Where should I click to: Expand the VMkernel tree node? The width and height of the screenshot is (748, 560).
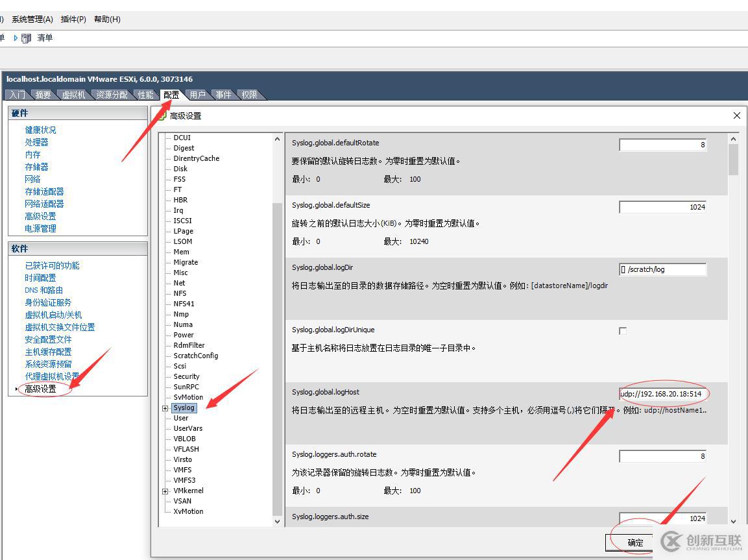pyautogui.click(x=165, y=491)
